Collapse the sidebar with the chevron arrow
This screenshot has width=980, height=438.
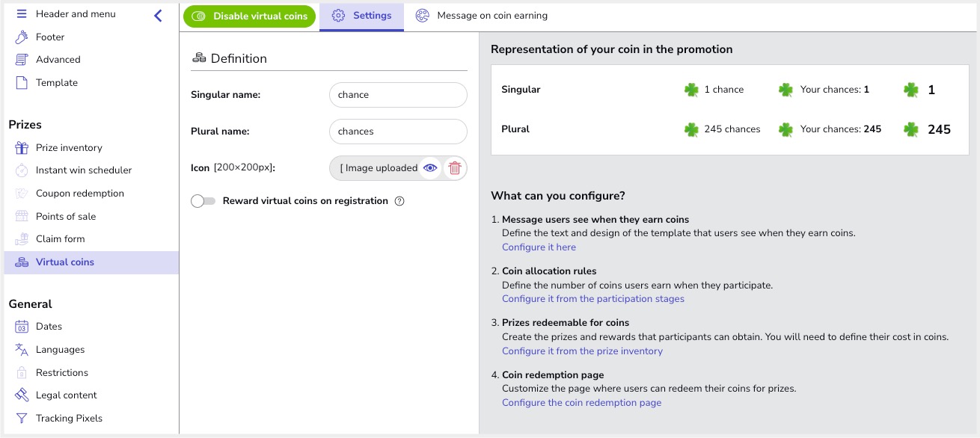158,16
